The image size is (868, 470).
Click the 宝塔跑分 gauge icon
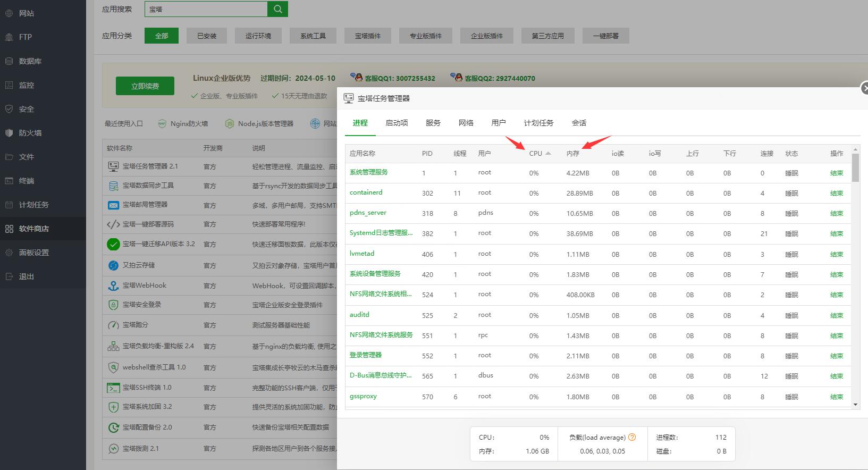coord(113,325)
